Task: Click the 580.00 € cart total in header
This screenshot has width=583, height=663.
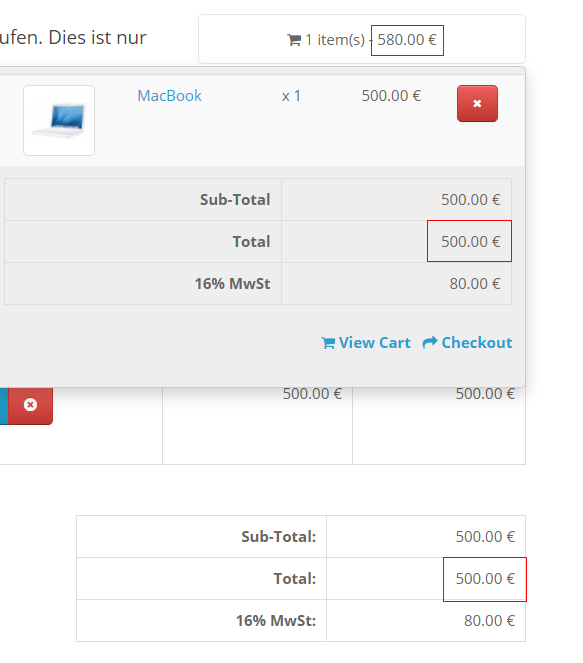Action: pos(407,40)
